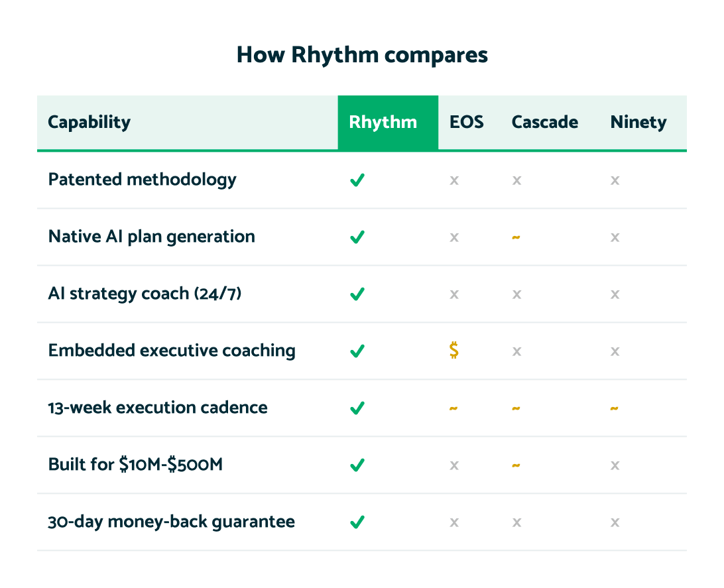
Task: Click Rhythm's checkmark for Native AI plan generation
Action: [357, 237]
